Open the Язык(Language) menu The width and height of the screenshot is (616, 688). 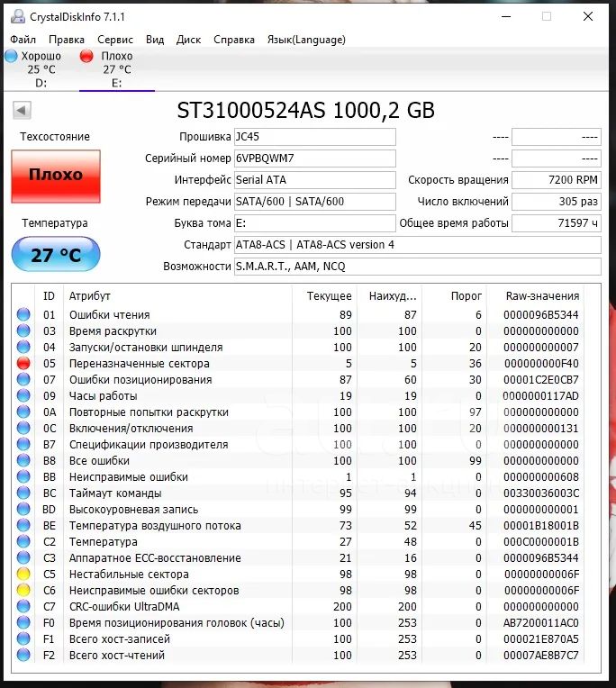click(306, 40)
